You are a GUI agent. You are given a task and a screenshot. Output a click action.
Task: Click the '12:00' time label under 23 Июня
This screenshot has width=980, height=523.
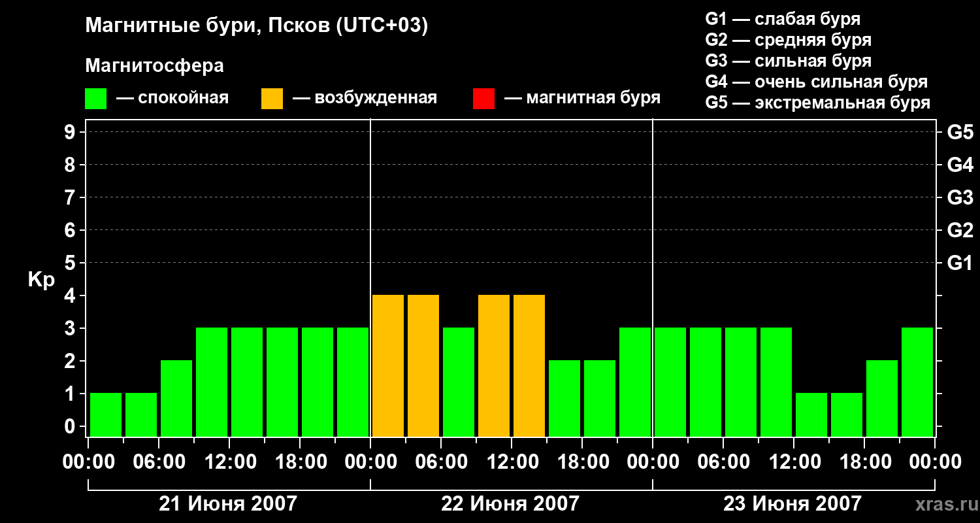pos(794,462)
